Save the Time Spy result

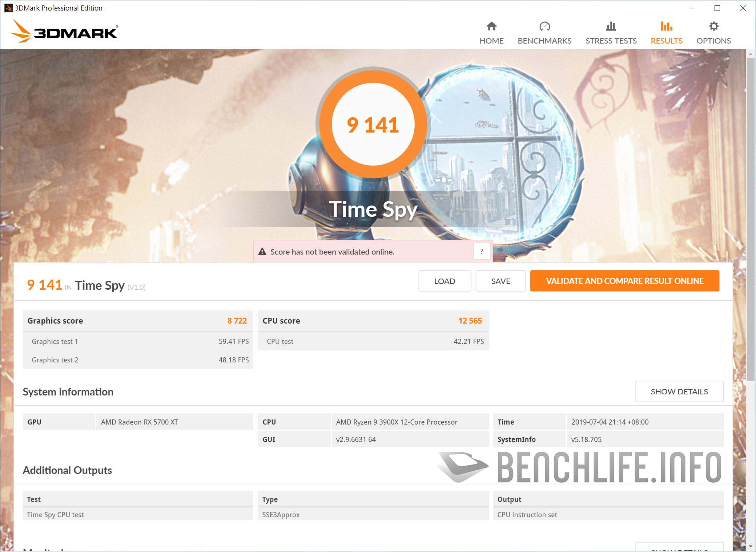point(500,281)
